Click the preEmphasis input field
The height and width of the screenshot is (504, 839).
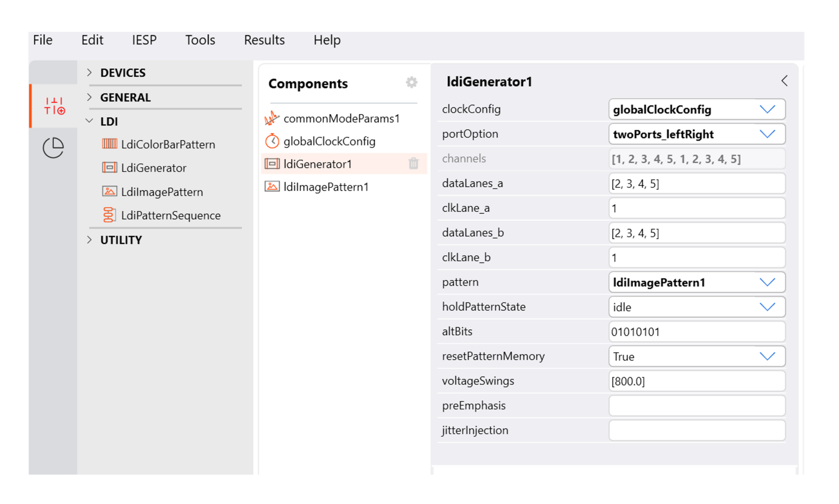click(696, 406)
